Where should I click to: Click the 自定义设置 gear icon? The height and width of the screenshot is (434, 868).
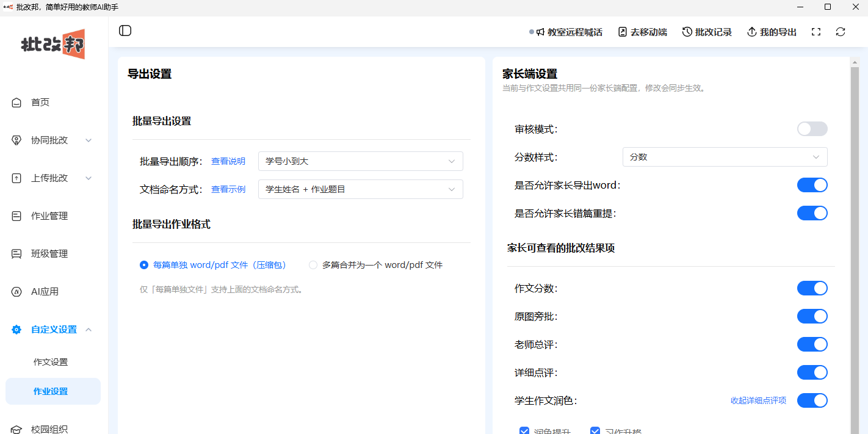(x=17, y=330)
